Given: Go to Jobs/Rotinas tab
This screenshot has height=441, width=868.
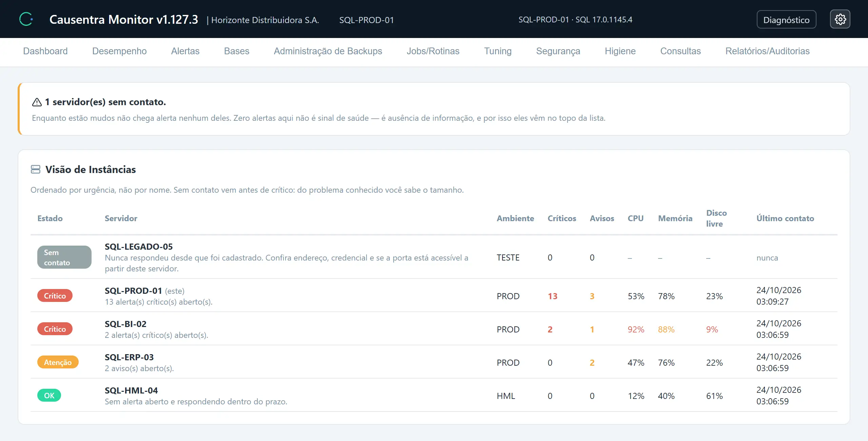Looking at the screenshot, I should (433, 51).
